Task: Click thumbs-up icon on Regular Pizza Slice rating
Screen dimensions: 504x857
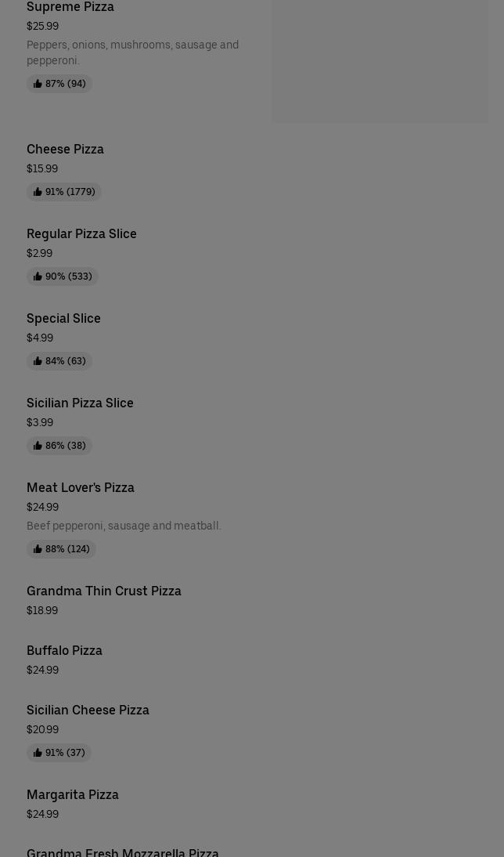Action: [38, 277]
